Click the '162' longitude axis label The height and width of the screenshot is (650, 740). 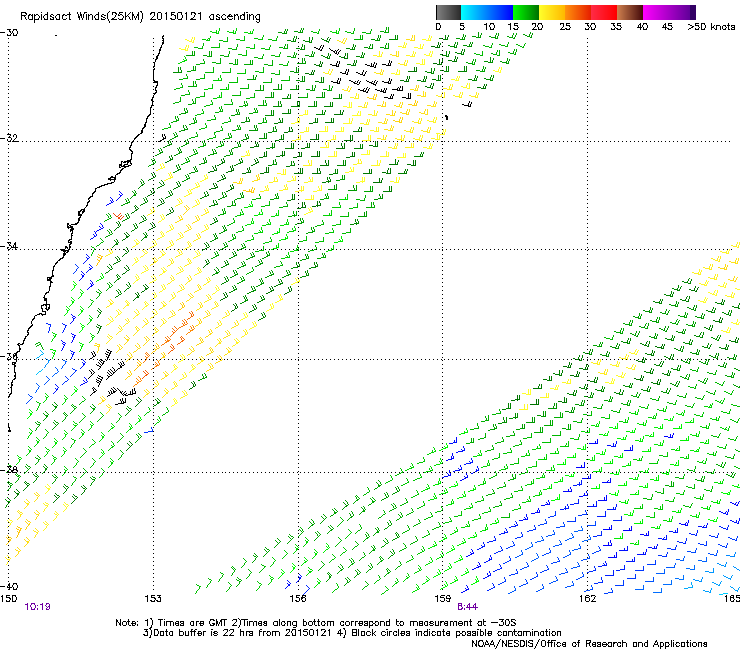[588, 599]
